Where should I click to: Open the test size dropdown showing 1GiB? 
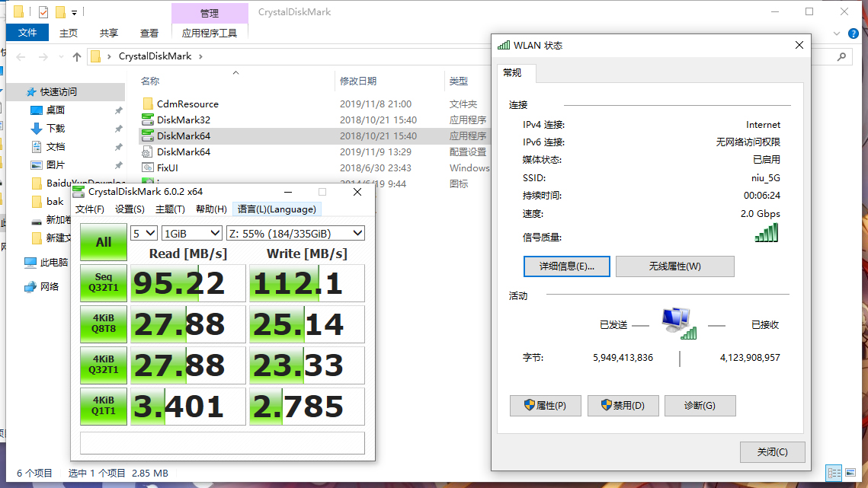pos(191,232)
